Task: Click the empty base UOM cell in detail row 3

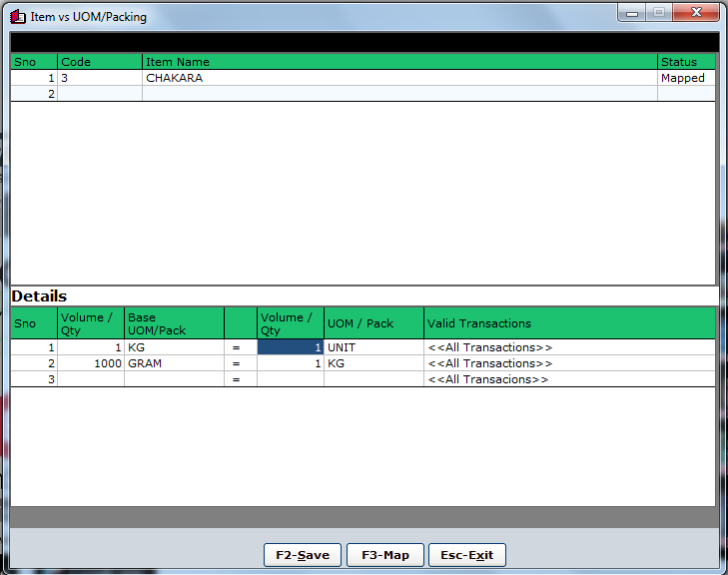Action: pyautogui.click(x=174, y=379)
